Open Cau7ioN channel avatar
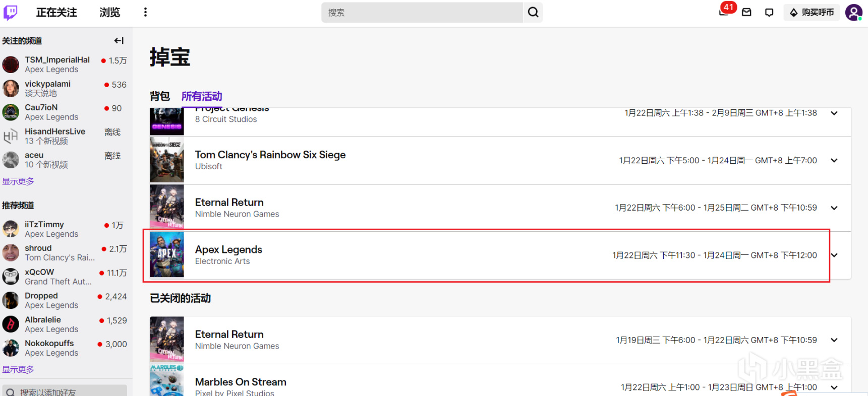Image resolution: width=868 pixels, height=396 pixels. coord(11,112)
